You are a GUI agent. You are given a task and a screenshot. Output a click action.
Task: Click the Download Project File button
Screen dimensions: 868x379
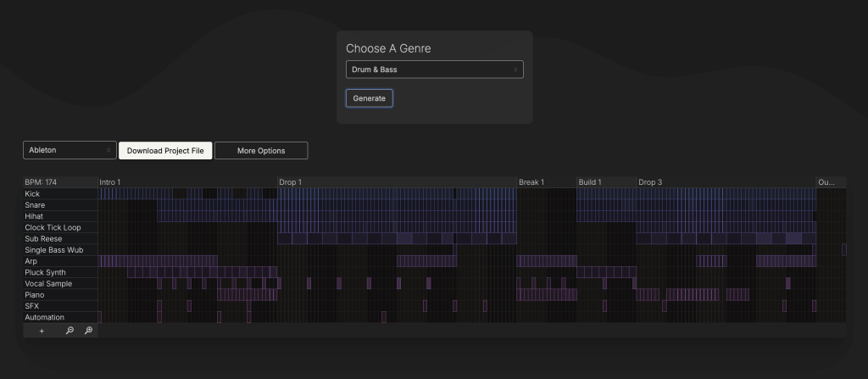pyautogui.click(x=165, y=151)
